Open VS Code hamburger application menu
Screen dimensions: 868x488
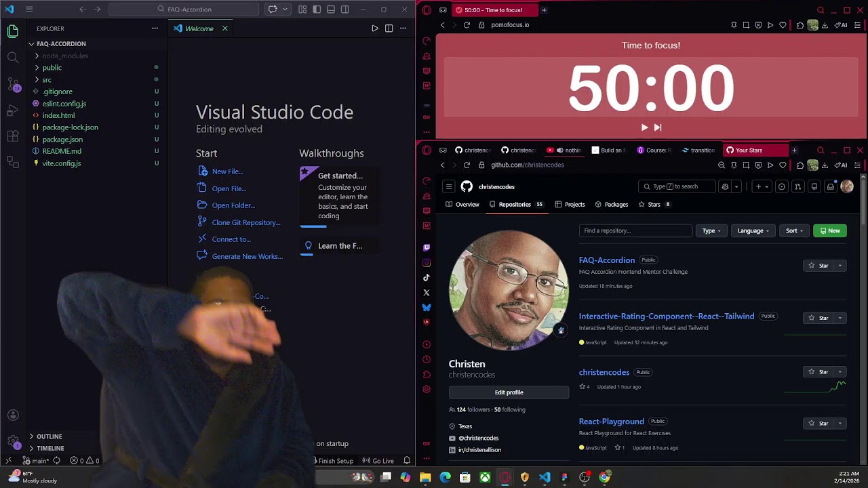click(x=29, y=9)
